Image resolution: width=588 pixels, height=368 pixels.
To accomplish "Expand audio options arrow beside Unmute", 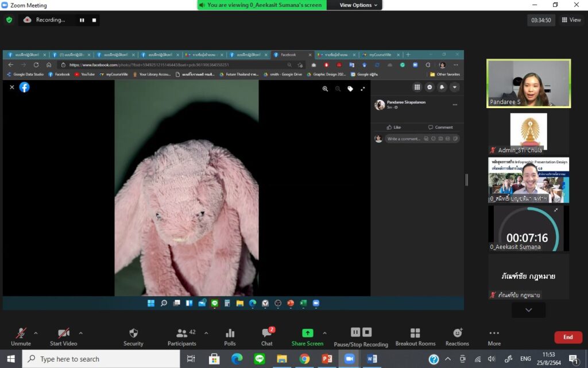I will (x=36, y=333).
